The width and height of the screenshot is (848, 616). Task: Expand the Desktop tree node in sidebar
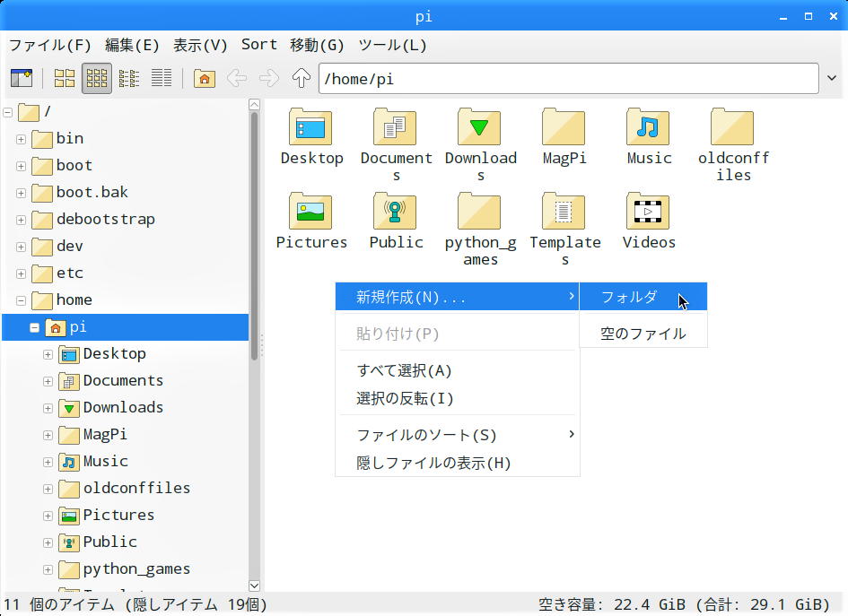pyautogui.click(x=48, y=354)
